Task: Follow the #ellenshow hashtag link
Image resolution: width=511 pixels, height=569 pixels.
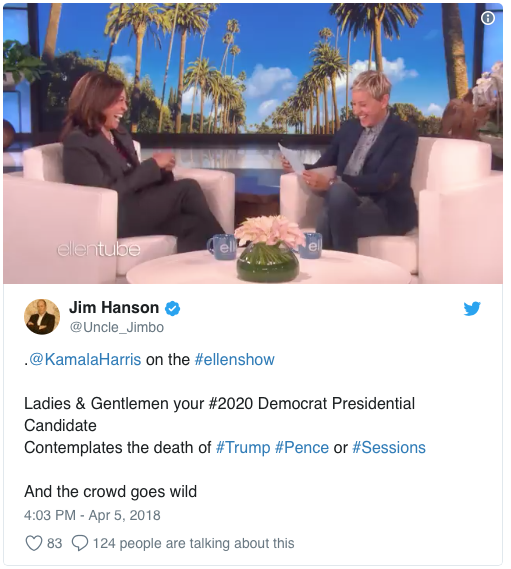Action: click(234, 360)
